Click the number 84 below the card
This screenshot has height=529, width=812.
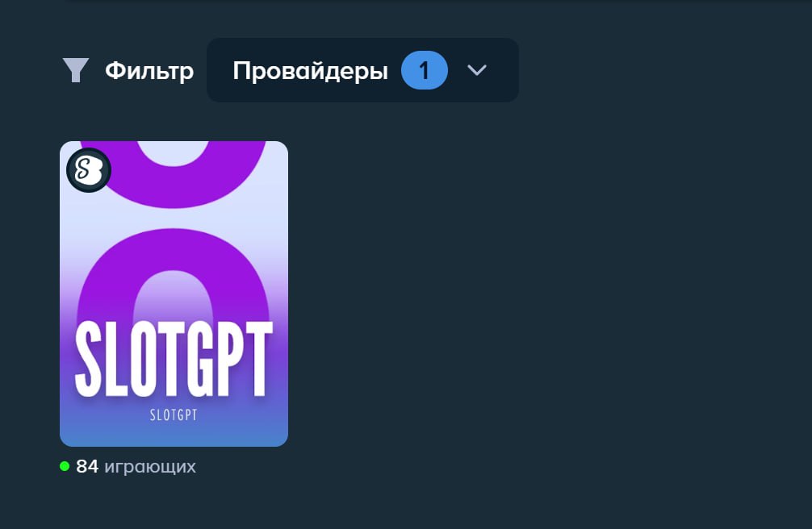87,466
